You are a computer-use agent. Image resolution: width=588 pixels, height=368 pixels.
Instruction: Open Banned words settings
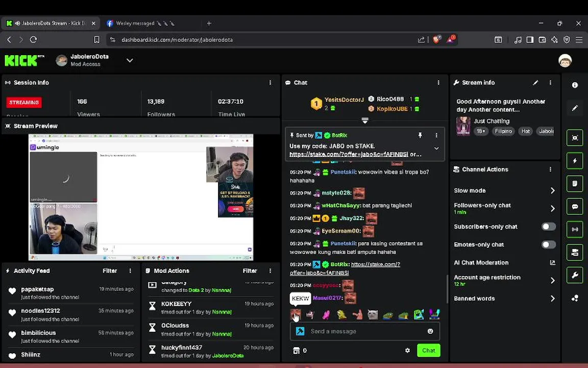504,298
